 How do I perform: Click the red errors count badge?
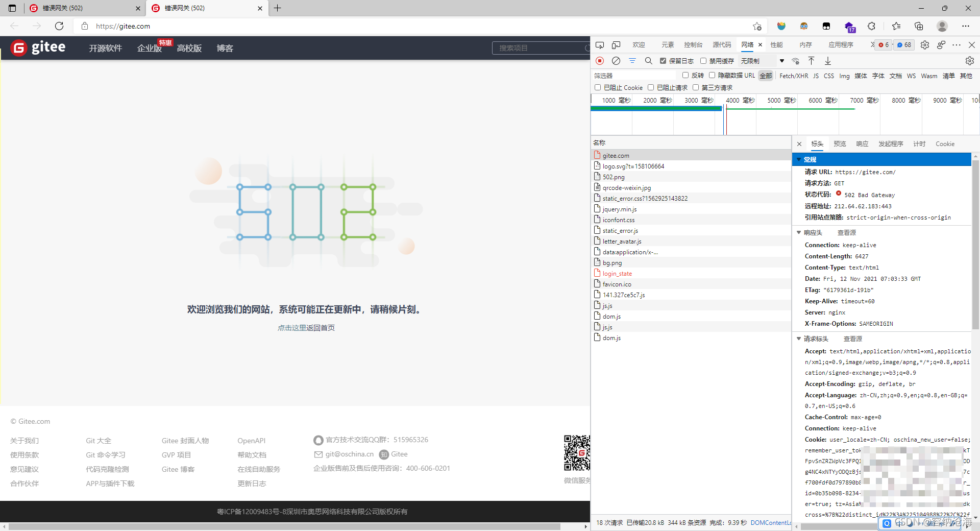point(884,45)
